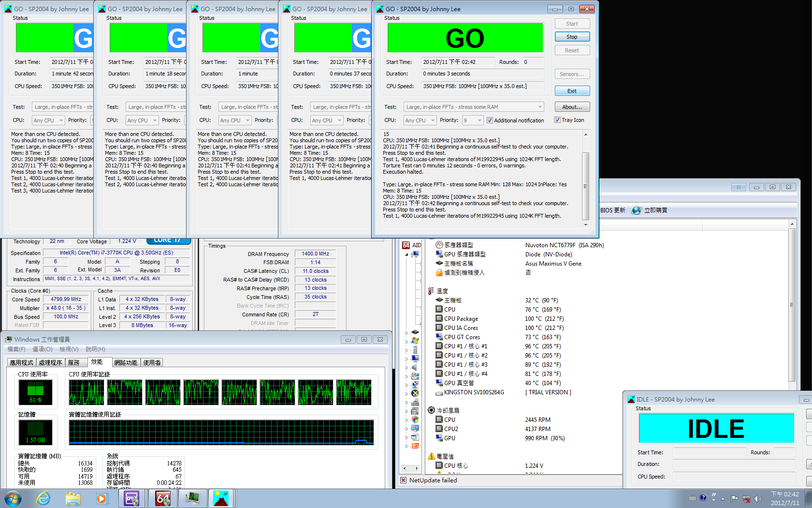The height and width of the screenshot is (508, 812).
Task: Select the motherboard chip node in AIDA64 tree
Action: click(x=415, y=332)
